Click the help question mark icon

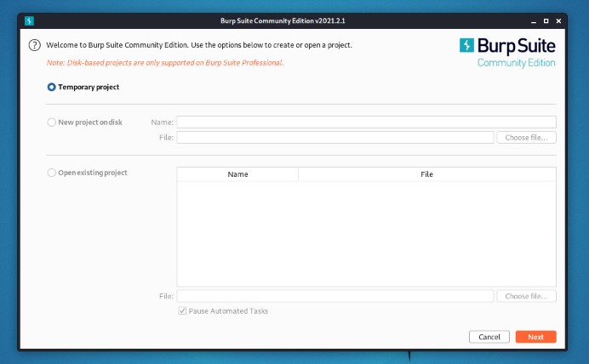pyautogui.click(x=35, y=45)
